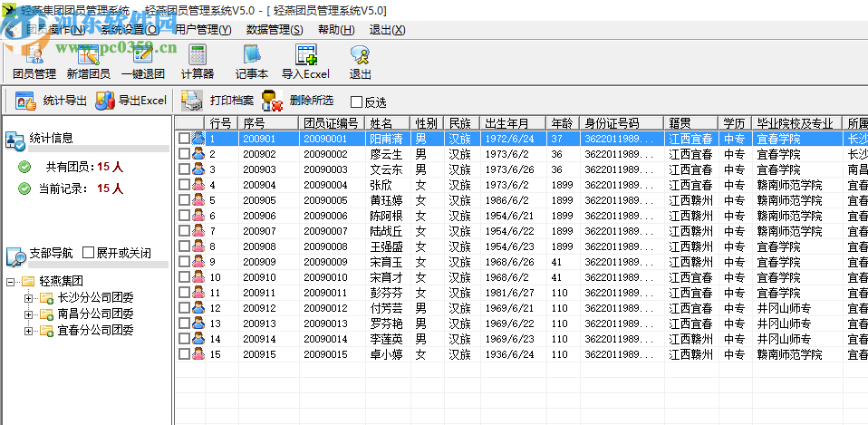This screenshot has height=425, width=868.
Task: Click the person icon in row 4
Action: click(x=198, y=185)
